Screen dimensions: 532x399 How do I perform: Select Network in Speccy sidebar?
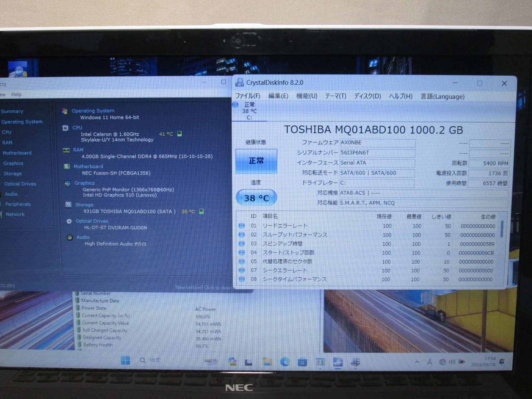coord(15,214)
